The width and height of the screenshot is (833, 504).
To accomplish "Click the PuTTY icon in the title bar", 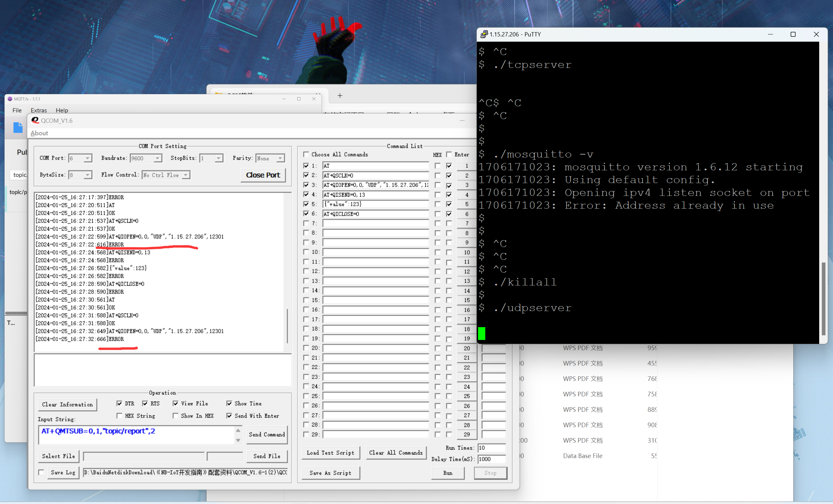I will click(484, 34).
